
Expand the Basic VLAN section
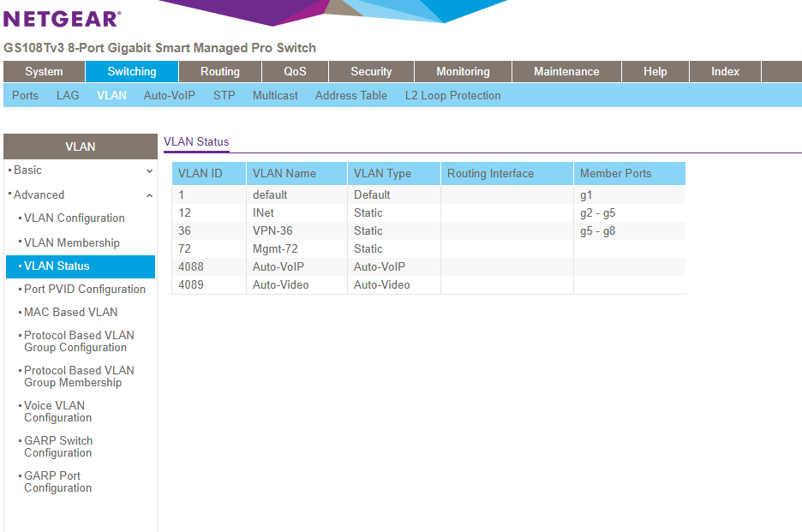[x=81, y=170]
